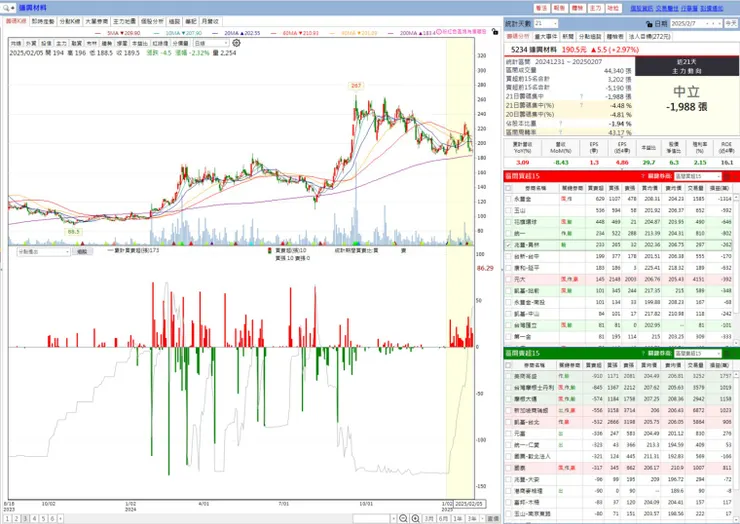The height and width of the screenshot is (524, 740).
Task: Tick the checkbox for 元富 row
Action: [508, 433]
